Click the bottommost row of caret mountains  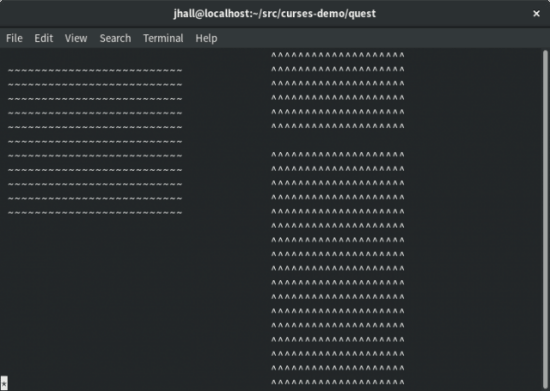(338, 382)
